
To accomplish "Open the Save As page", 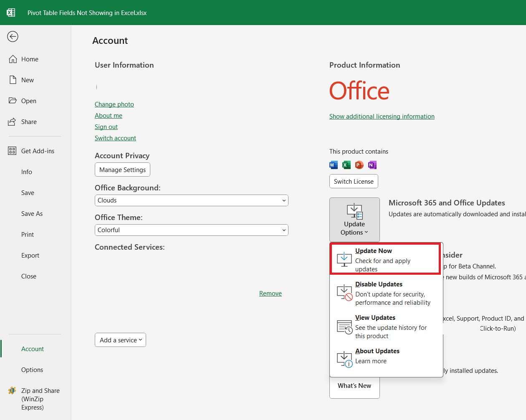I will pos(32,214).
